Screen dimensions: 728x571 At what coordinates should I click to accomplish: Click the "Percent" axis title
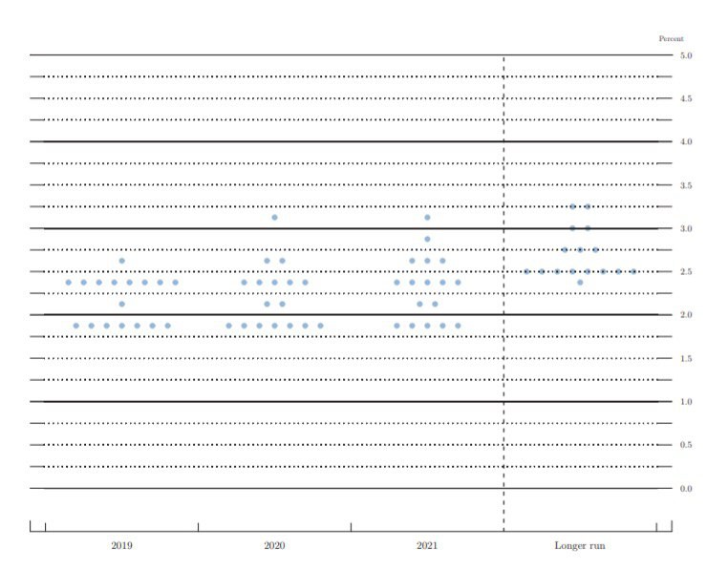pyautogui.click(x=671, y=39)
